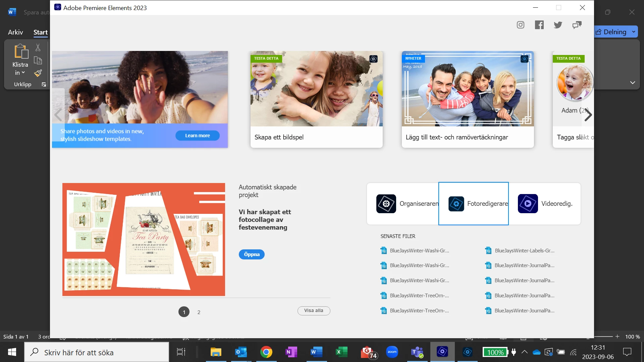
Task: Open the Instagram social icon
Action: 520,25
